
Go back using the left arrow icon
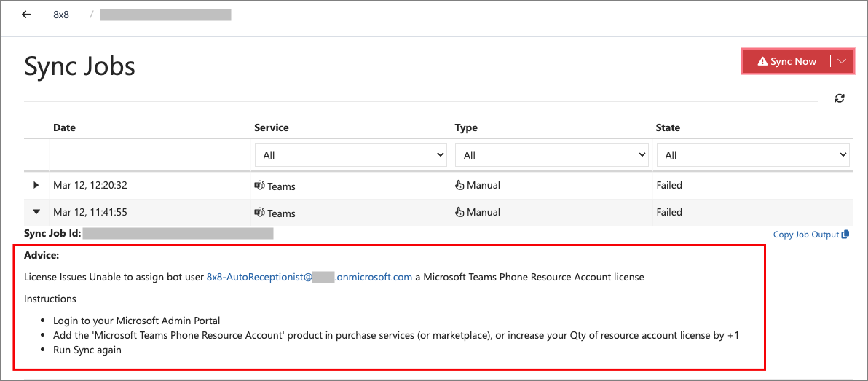pyautogui.click(x=26, y=15)
